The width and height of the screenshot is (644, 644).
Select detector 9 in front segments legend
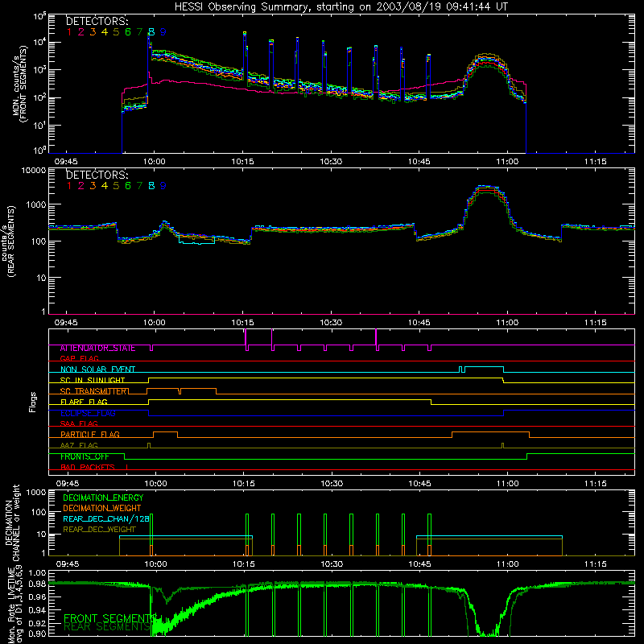pyautogui.click(x=163, y=32)
